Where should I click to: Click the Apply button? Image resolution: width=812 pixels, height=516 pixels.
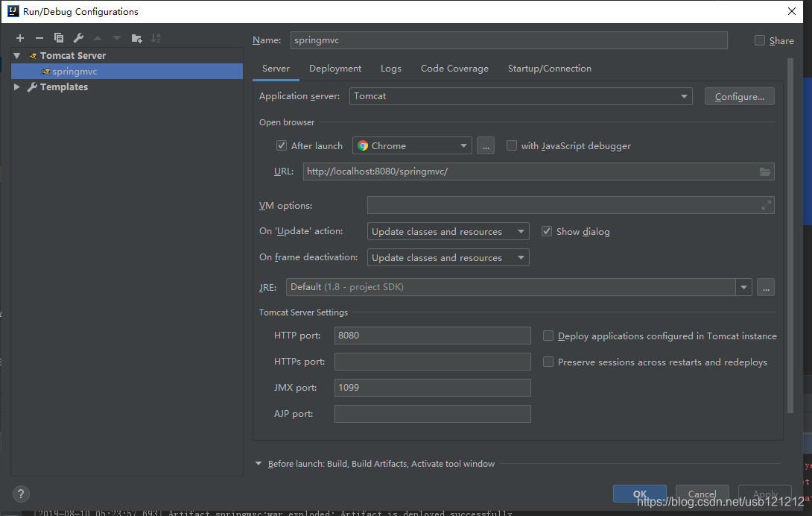(x=765, y=494)
